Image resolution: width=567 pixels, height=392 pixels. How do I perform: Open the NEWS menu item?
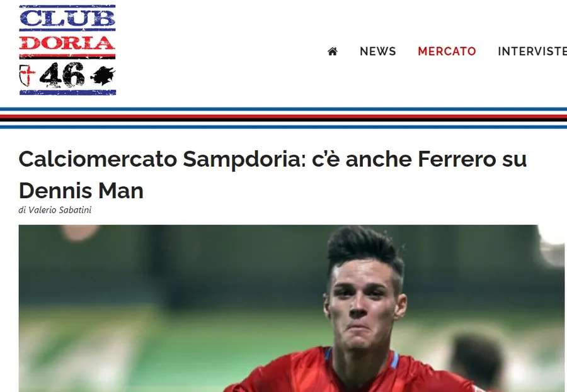point(378,52)
